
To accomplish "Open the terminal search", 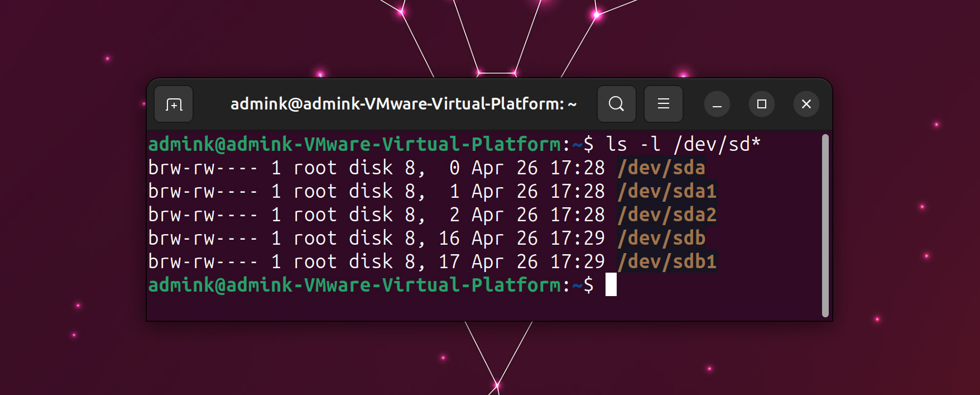I will click(616, 104).
